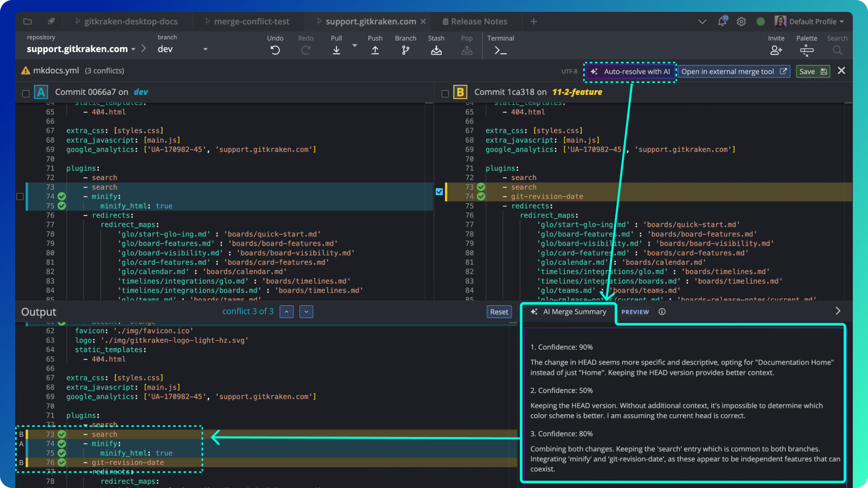Toggle the green checkmark on line 75
This screenshot has width=868, height=488.
click(x=62, y=206)
